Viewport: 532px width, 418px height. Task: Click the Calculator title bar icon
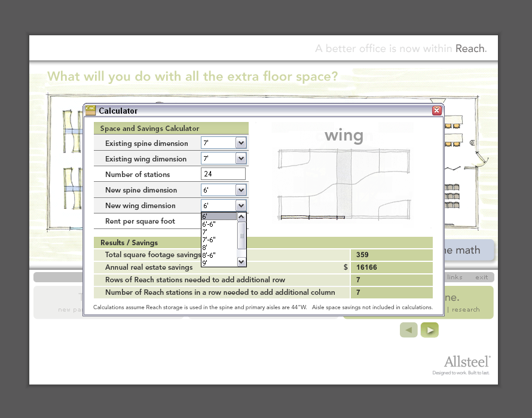point(90,111)
